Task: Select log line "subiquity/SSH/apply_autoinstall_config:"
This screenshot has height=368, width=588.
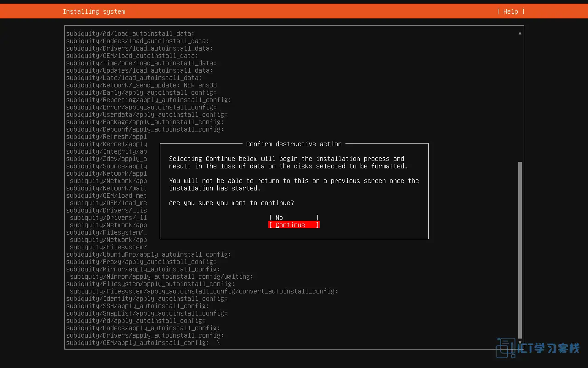Action: (138, 306)
